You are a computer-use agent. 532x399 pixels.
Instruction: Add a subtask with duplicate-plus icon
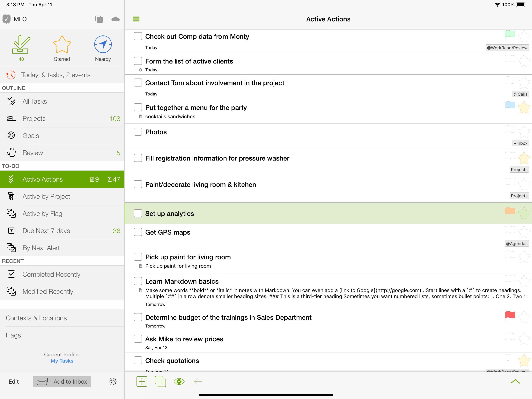point(160,381)
